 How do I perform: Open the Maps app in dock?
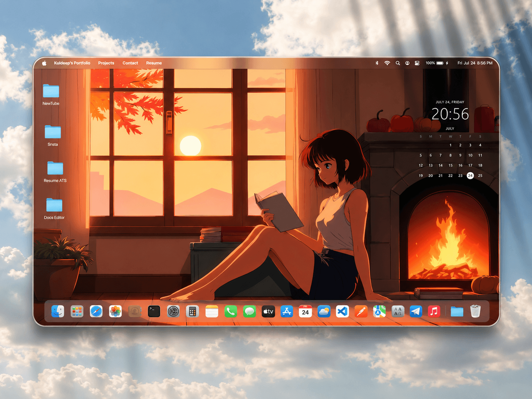(379, 312)
